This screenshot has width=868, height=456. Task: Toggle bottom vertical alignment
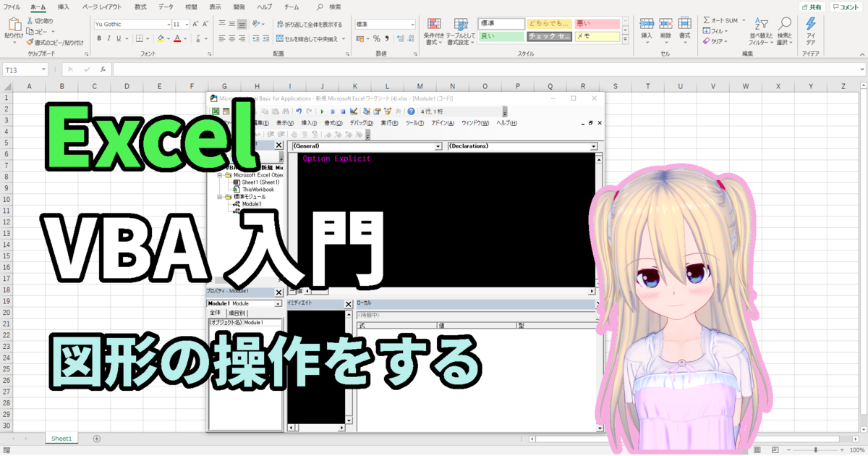(x=242, y=24)
